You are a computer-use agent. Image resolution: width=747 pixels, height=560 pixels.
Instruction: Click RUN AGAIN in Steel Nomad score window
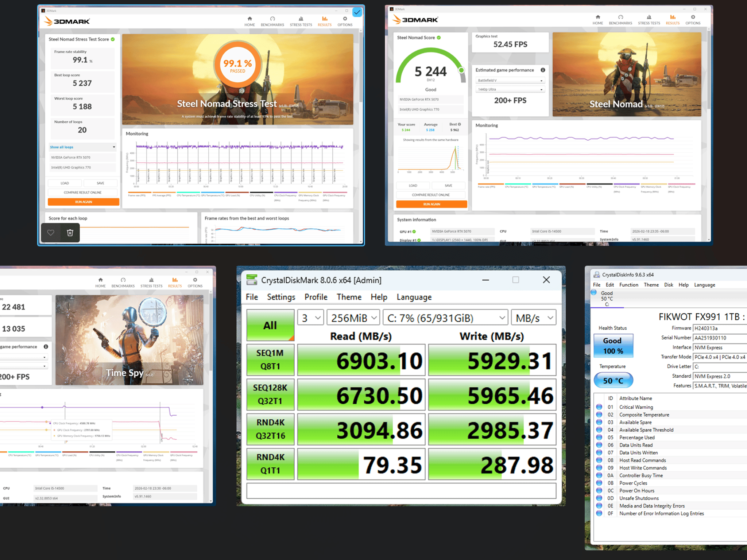click(x=431, y=204)
